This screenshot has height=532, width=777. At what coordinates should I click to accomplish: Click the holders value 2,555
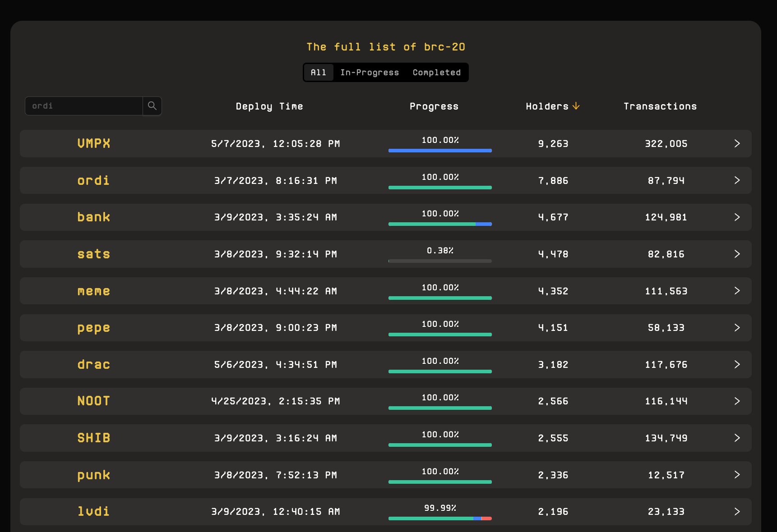(x=553, y=438)
